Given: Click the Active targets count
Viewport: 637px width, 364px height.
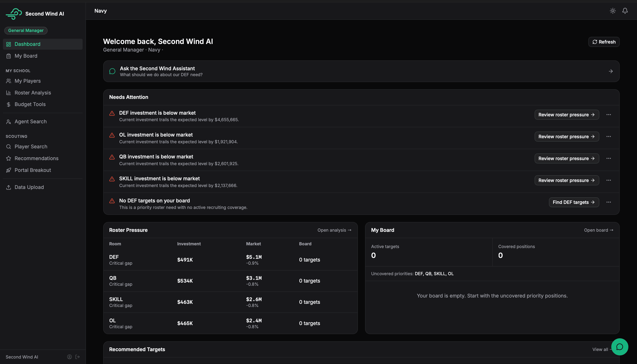Looking at the screenshot, I should click(373, 255).
